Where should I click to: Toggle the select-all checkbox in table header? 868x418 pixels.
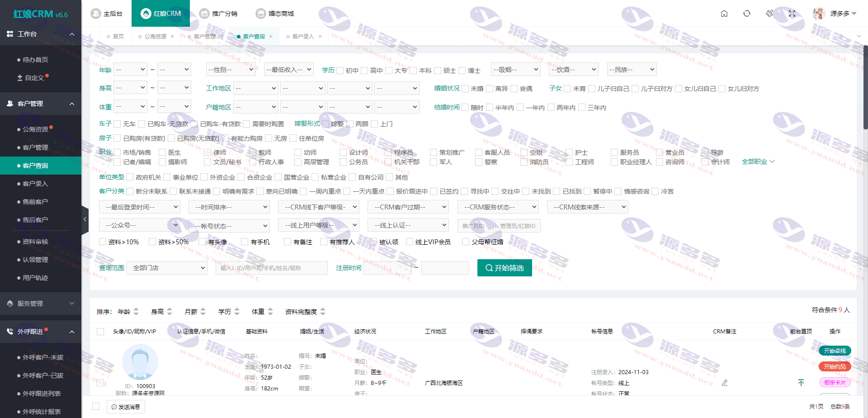pyautogui.click(x=100, y=332)
